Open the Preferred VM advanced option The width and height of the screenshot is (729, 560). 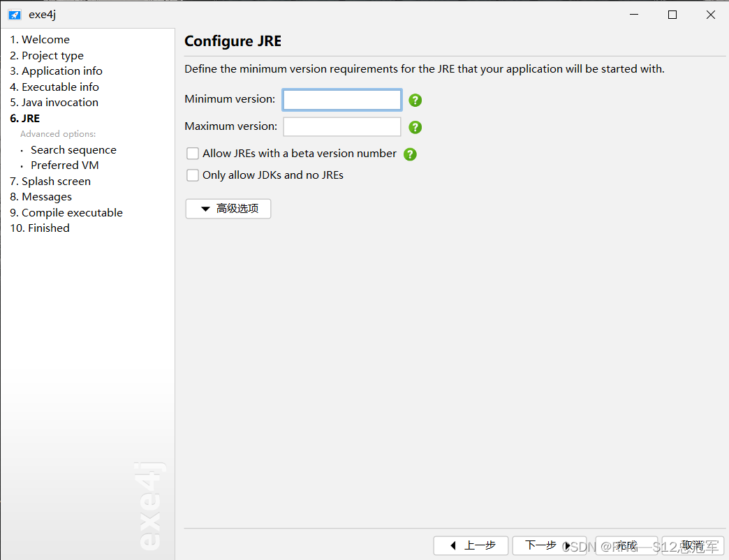[x=65, y=165]
